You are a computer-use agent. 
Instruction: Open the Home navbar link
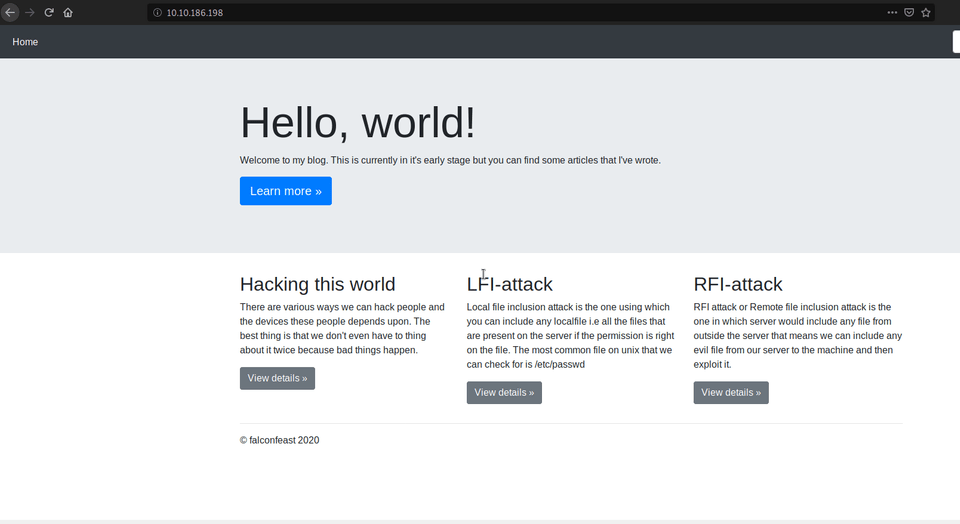pyautogui.click(x=25, y=42)
